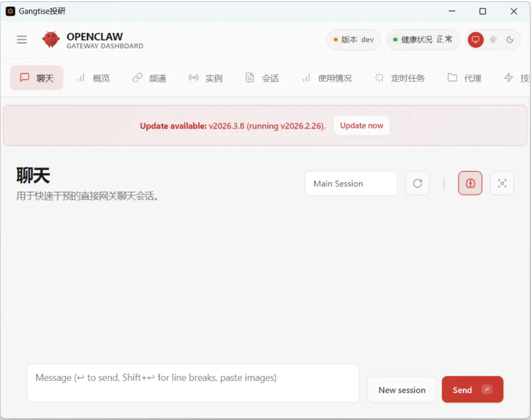Image resolution: width=531 pixels, height=420 pixels.
Task: Switch to the 聊天 tab
Action: tap(37, 77)
